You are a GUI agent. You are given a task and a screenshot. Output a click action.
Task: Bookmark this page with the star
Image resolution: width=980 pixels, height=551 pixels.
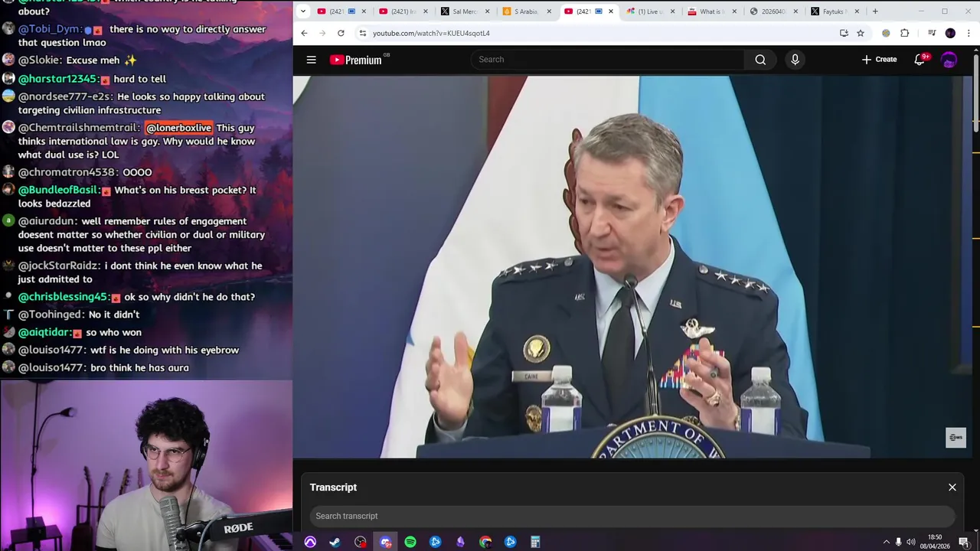coord(861,33)
